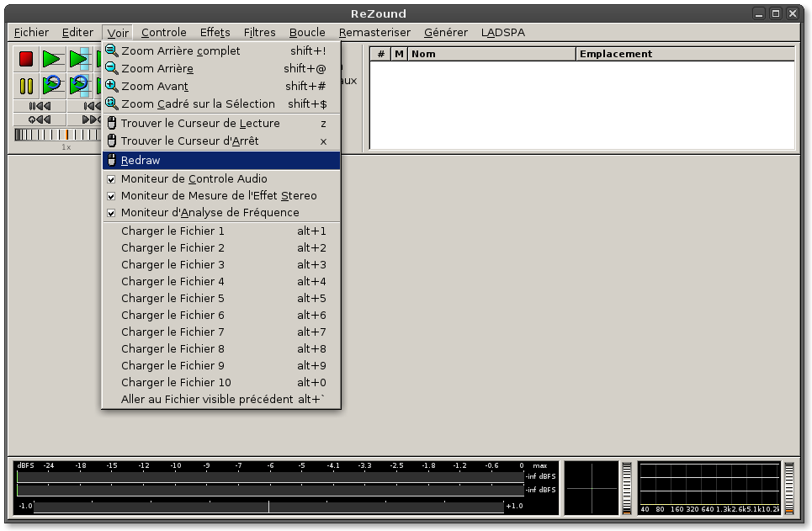Image resolution: width=812 pixels, height=531 pixels.
Task: Click the highlighted Redraw menu item
Action: 221,161
